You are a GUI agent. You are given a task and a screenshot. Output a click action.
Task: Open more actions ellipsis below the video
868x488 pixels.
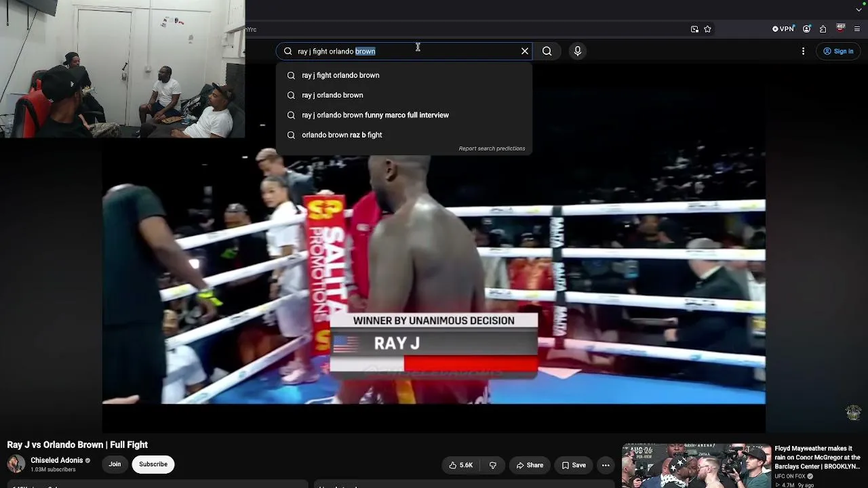pyautogui.click(x=606, y=465)
